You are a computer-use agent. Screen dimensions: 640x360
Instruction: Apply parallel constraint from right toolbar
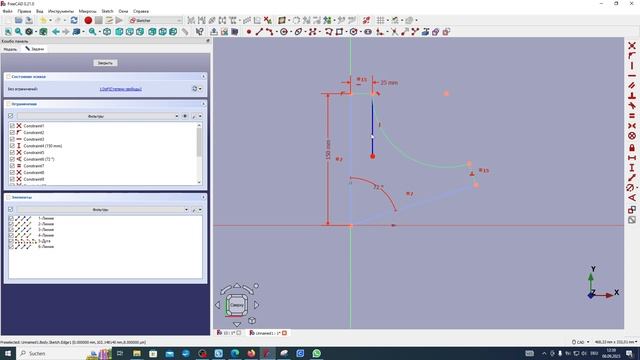[632, 86]
